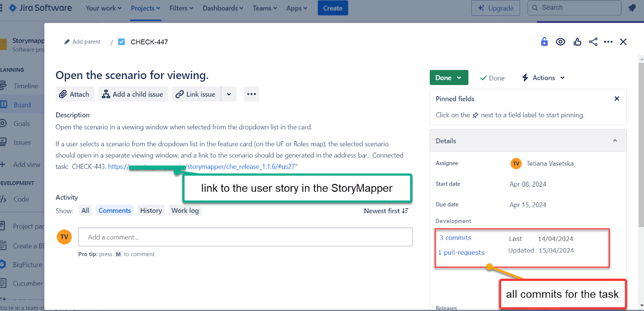Add a child issue

(x=133, y=94)
